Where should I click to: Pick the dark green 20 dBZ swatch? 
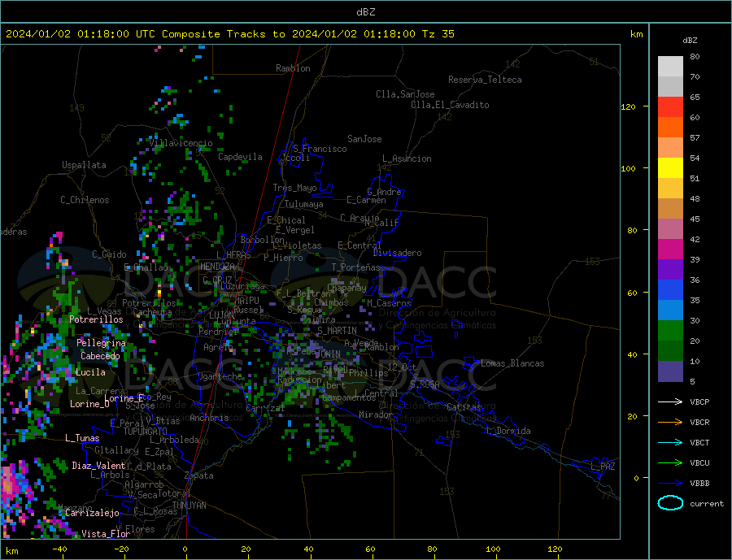click(x=670, y=351)
